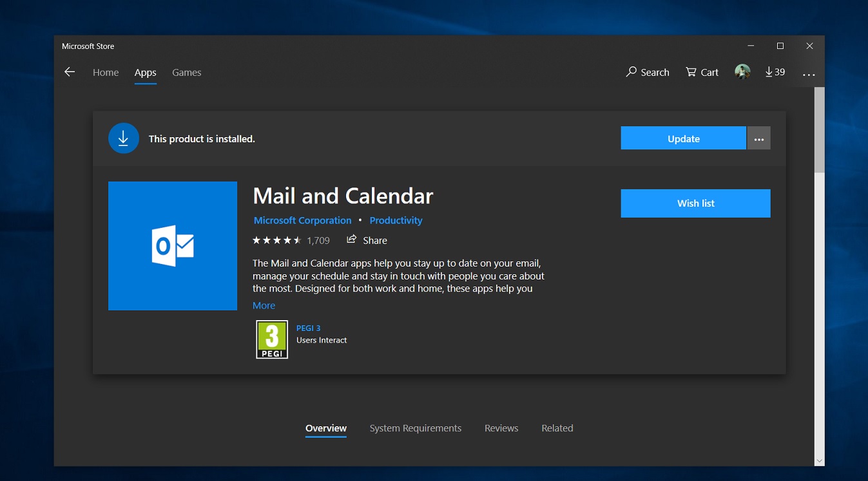The width and height of the screenshot is (868, 481).
Task: Open Search in Microsoft Store
Action: click(647, 72)
